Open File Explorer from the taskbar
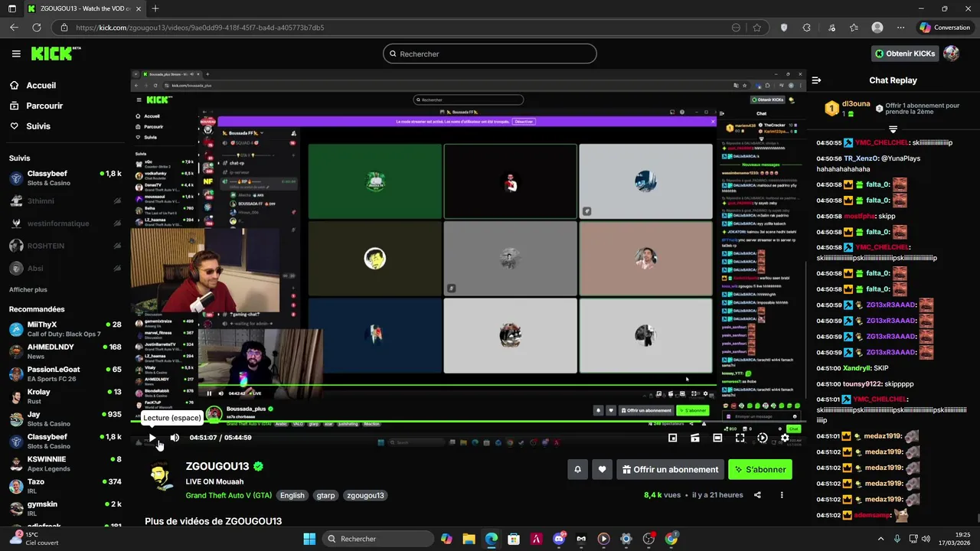This screenshot has height=551, width=980. tap(469, 539)
